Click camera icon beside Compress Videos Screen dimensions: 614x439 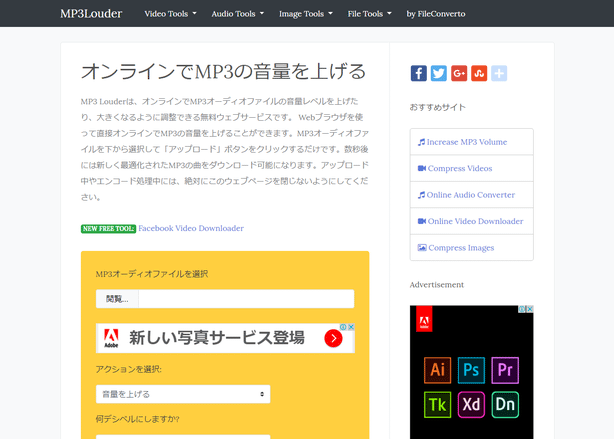422,168
